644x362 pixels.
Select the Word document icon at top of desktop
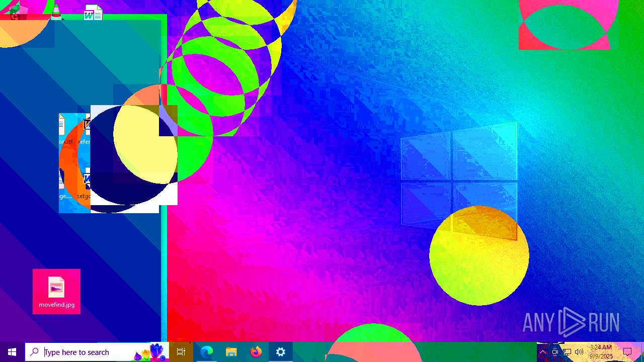click(x=93, y=12)
